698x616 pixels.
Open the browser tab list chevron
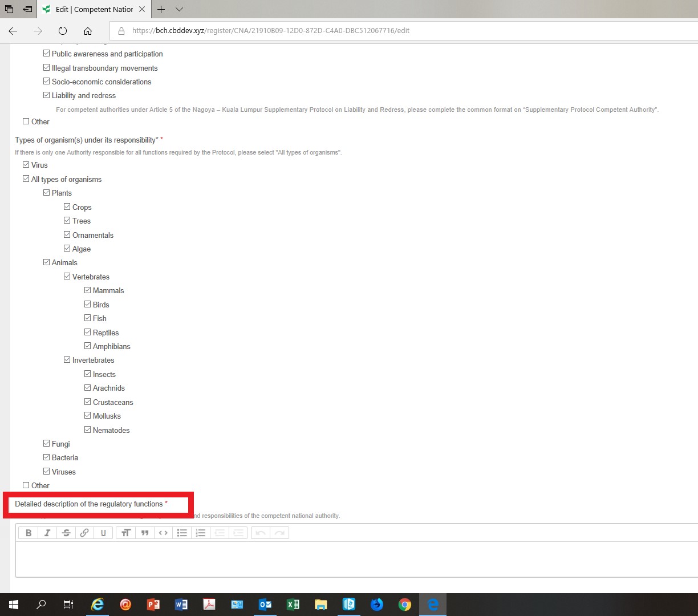click(x=179, y=9)
